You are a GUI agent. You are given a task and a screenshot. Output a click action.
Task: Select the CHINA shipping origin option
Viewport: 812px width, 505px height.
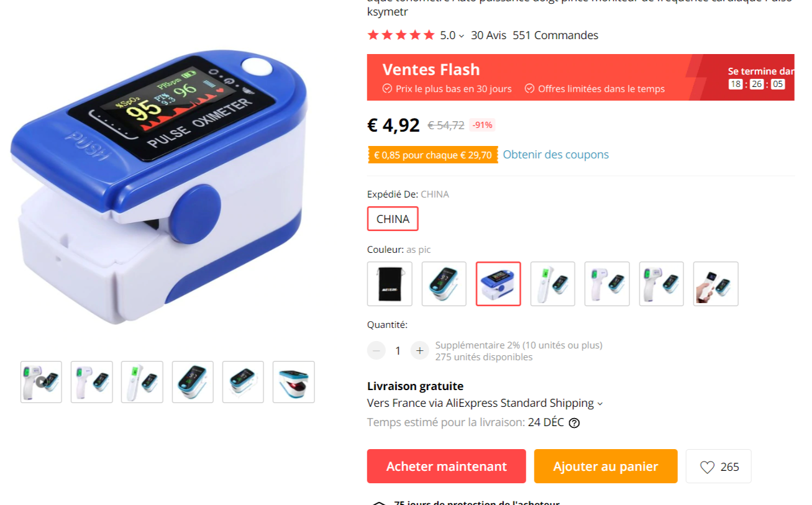[393, 219]
